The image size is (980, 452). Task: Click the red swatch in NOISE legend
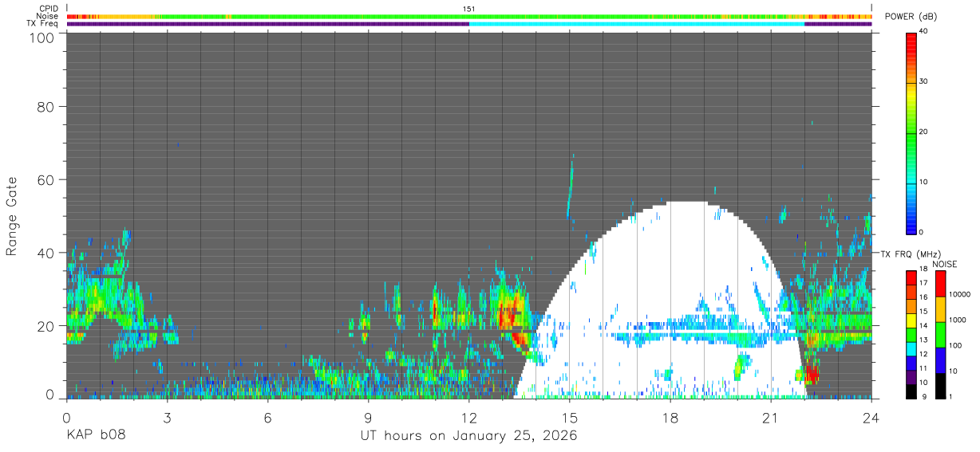click(x=939, y=283)
